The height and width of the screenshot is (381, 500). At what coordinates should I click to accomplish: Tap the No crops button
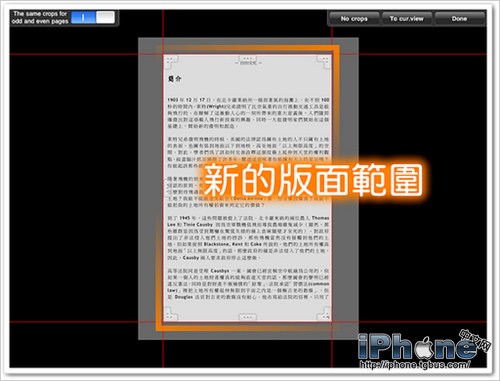click(354, 19)
